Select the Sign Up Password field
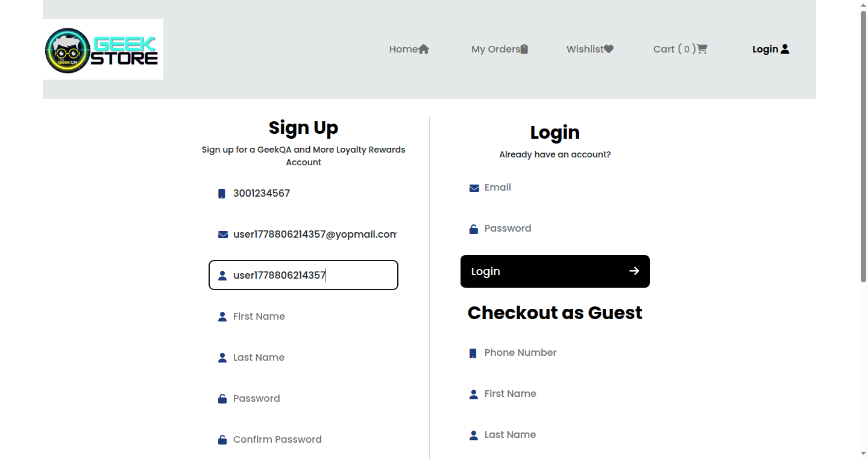Image resolution: width=868 pixels, height=459 pixels. click(303, 398)
